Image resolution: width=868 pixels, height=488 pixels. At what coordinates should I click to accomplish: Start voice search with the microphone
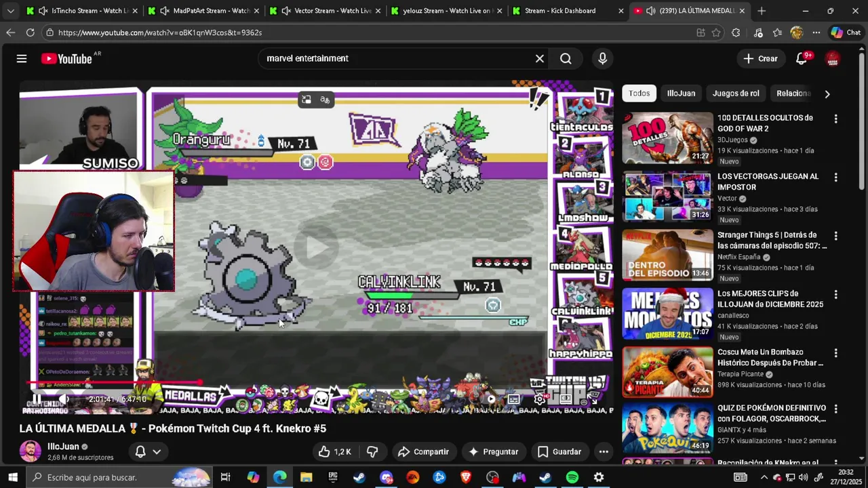coord(602,59)
